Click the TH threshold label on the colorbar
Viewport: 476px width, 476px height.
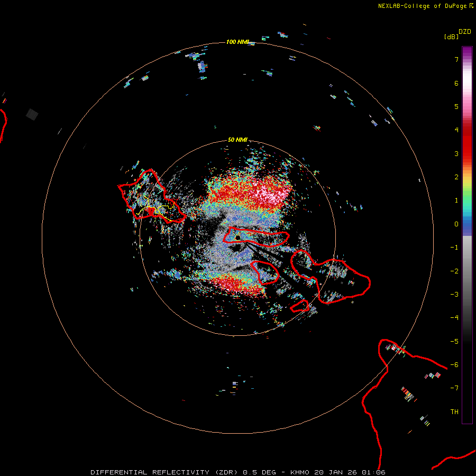(454, 412)
